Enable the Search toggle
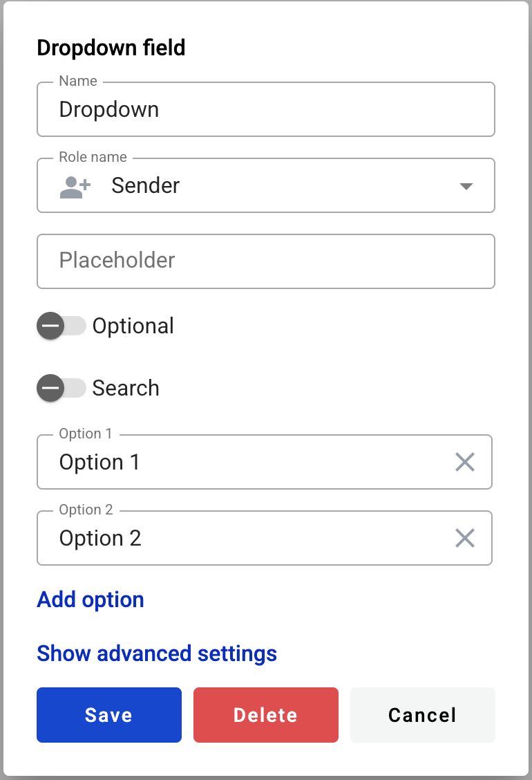532x780 pixels. 61,388
